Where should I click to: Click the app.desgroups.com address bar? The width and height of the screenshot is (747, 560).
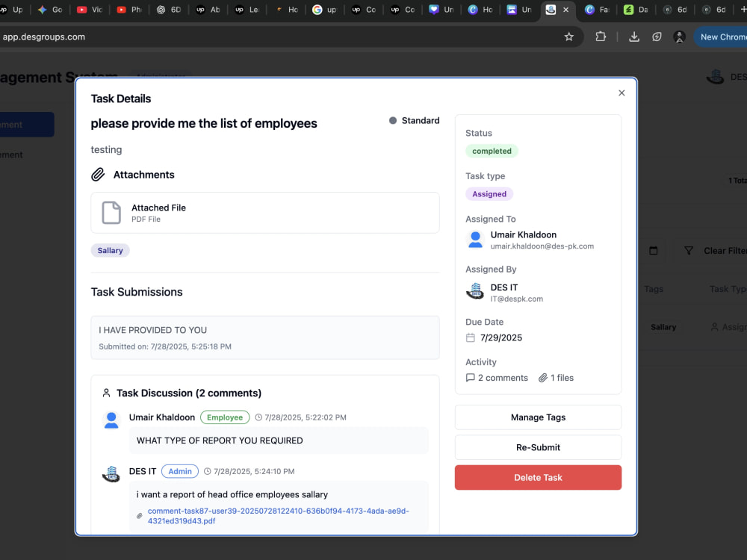click(286, 37)
